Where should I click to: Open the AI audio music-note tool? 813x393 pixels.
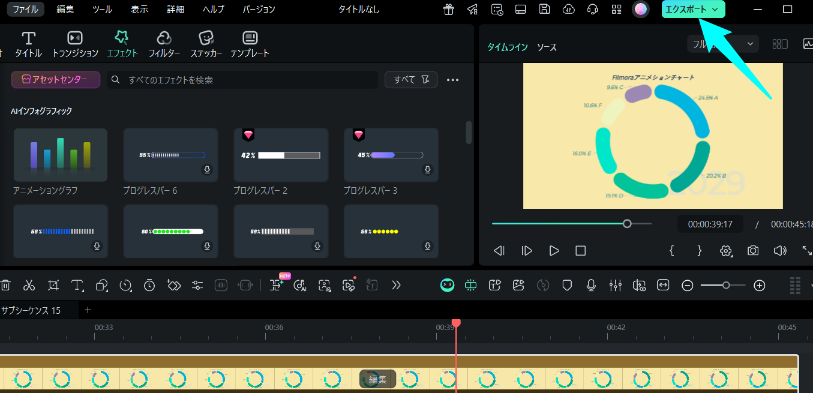coord(299,285)
